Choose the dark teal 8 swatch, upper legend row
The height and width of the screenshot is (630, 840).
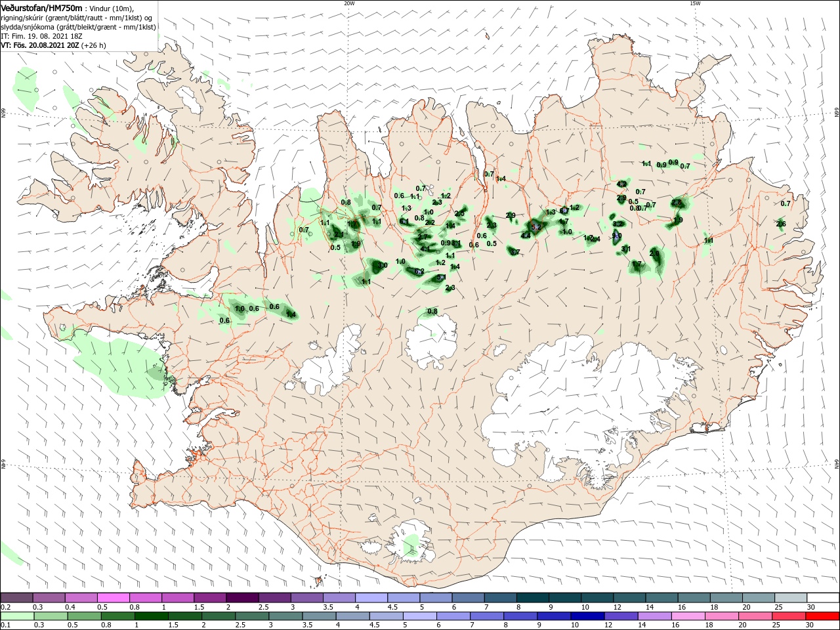pos(532,597)
